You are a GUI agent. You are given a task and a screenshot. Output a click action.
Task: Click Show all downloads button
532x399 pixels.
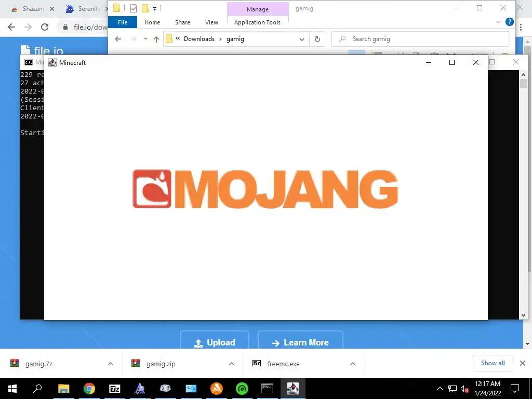coord(493,363)
